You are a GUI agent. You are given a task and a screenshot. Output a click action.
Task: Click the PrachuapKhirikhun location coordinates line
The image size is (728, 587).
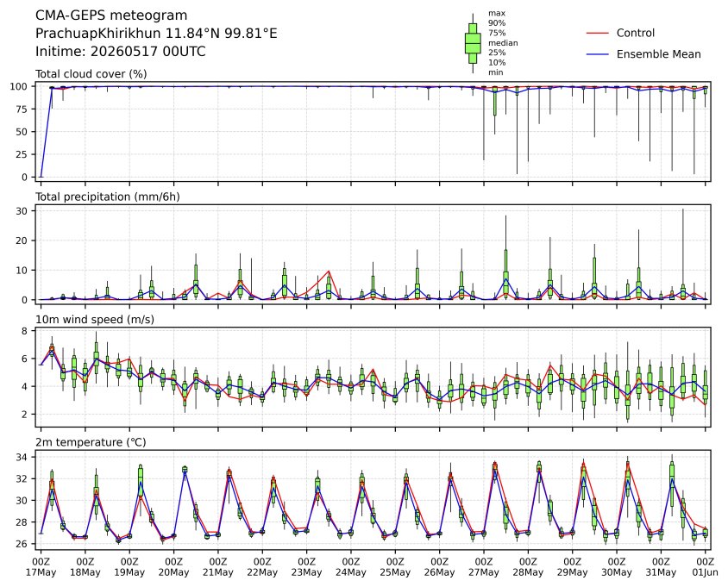(x=156, y=34)
